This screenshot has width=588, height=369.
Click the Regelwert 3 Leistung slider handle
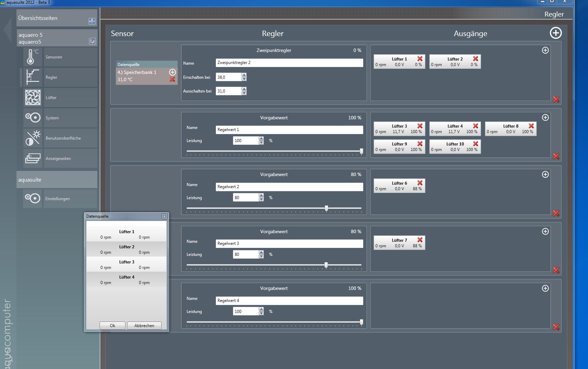click(326, 265)
